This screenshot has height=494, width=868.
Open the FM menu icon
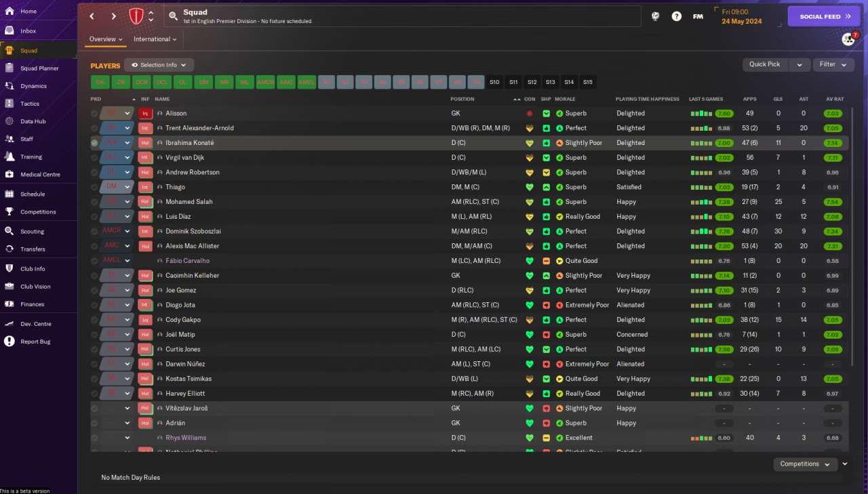coord(698,16)
